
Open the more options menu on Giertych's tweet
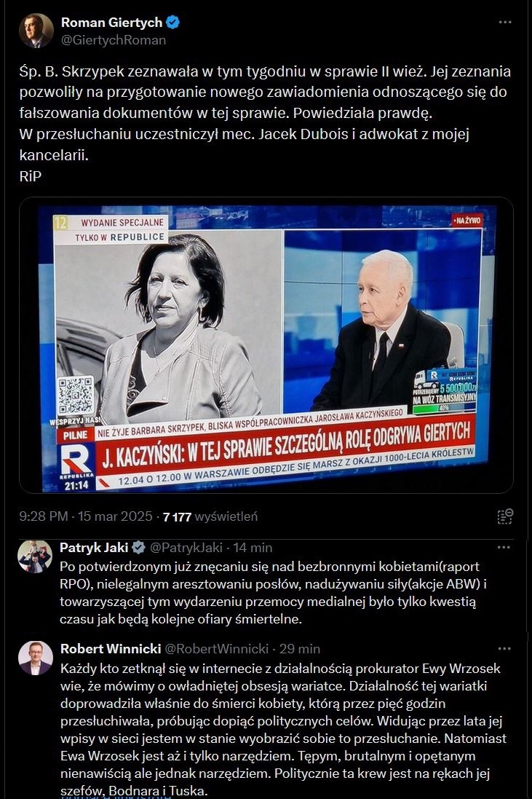pyautogui.click(x=504, y=23)
